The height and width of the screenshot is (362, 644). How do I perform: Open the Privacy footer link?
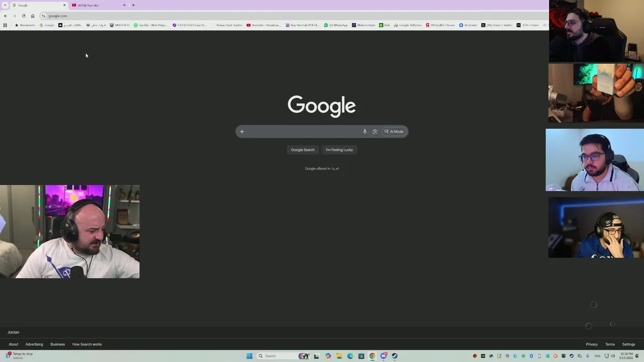click(592, 344)
